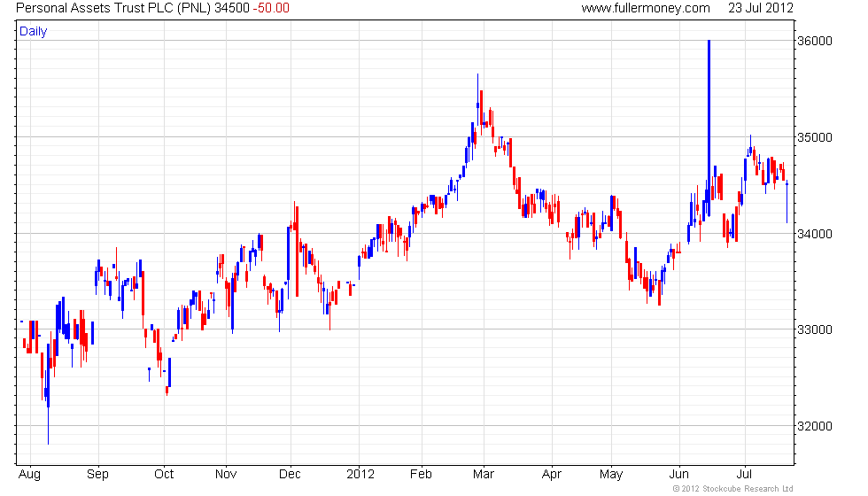This screenshot has height=496, width=868.
Task: Click the 2012 year label on time axis
Action: click(360, 475)
